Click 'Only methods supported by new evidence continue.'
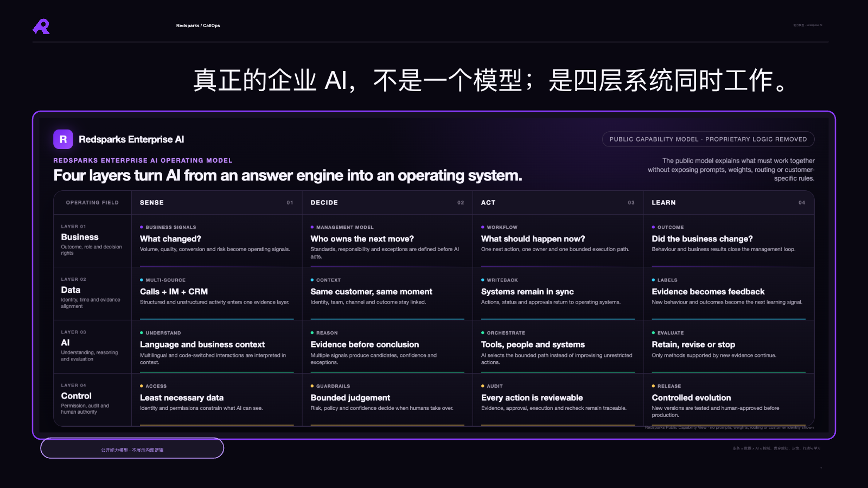This screenshot has height=488, width=868. [x=714, y=355]
